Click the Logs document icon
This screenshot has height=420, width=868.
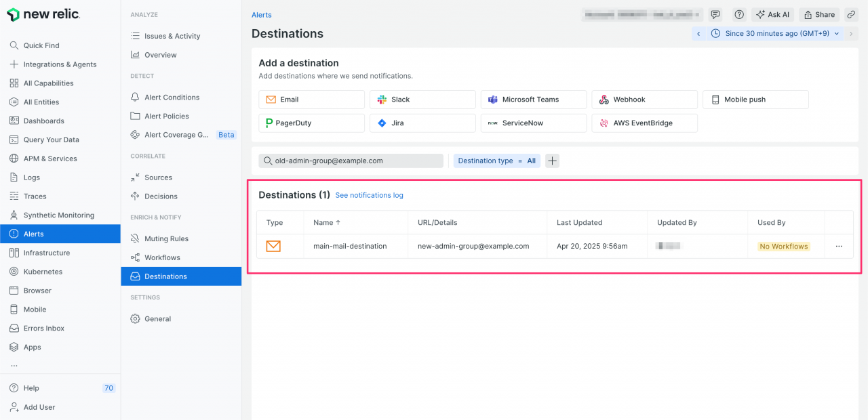14,177
